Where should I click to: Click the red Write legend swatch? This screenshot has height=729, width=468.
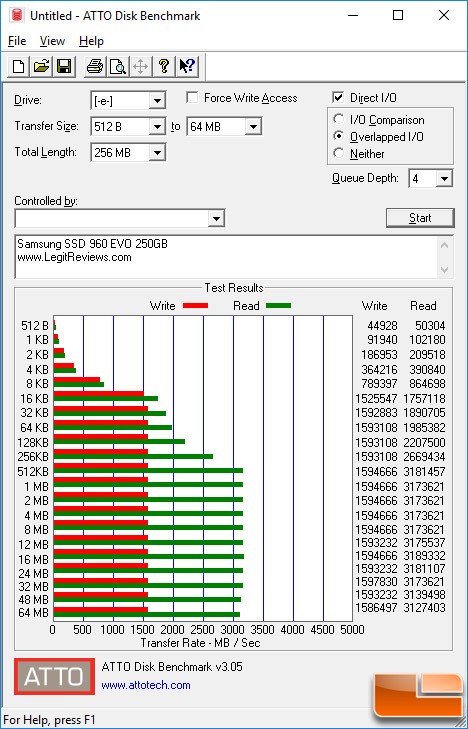tap(196, 306)
